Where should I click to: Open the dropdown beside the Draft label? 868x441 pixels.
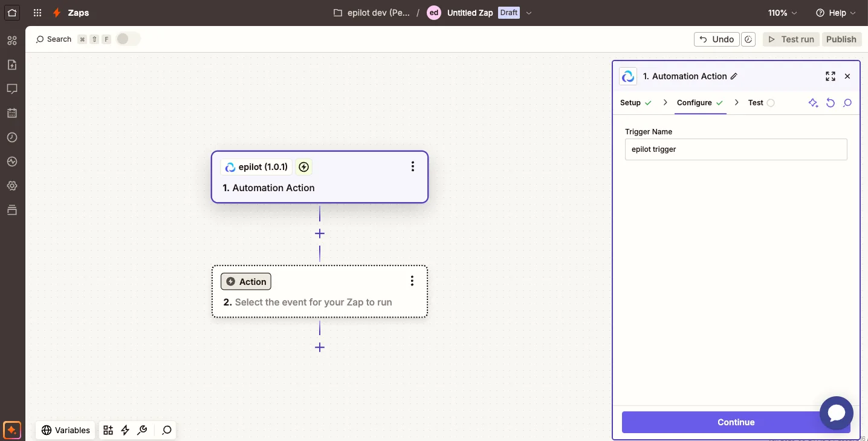529,13
